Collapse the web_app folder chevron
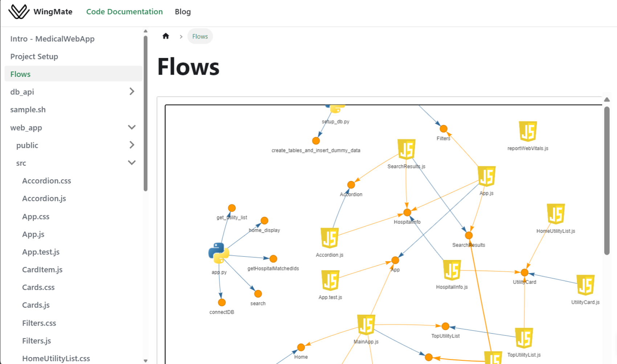 pyautogui.click(x=132, y=127)
